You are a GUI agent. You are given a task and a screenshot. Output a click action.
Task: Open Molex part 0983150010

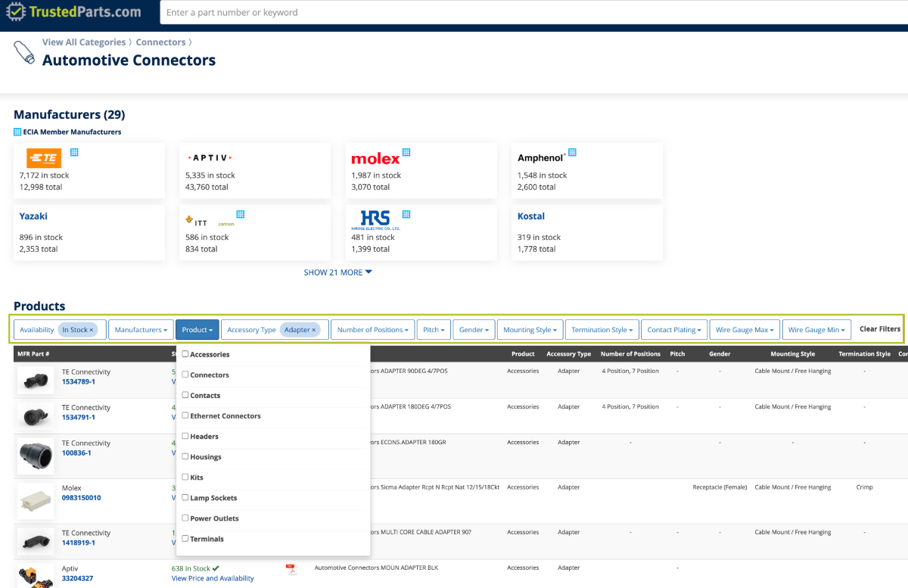81,498
